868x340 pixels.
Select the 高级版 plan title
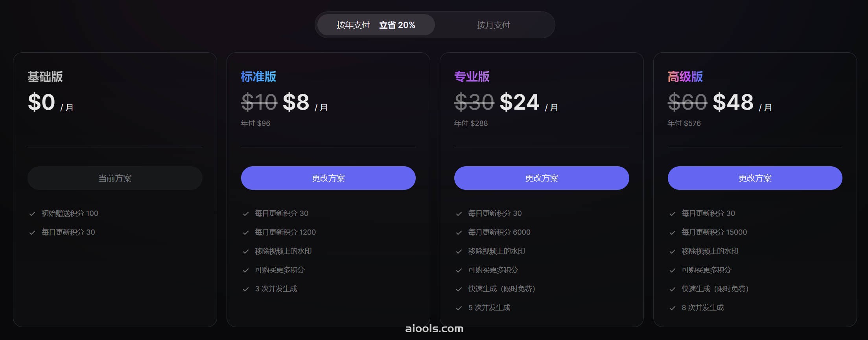685,76
